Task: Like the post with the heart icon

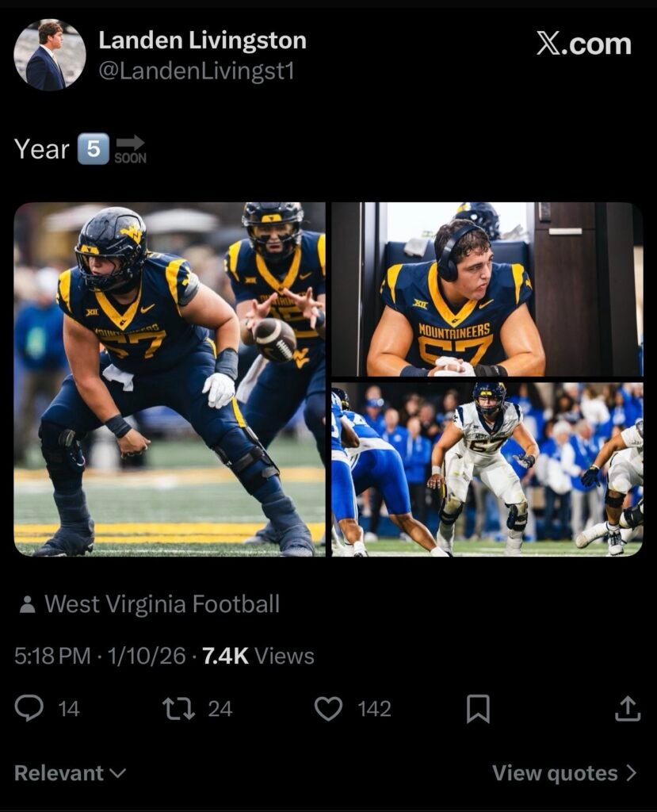Action: tap(328, 708)
